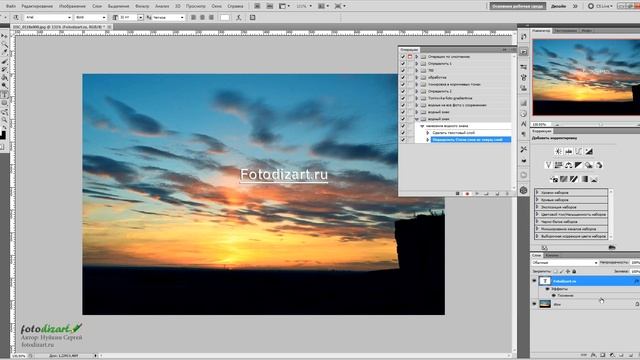
Task: Toggle checkmark for Операции по умолчанию action set
Action: [x=403, y=57]
